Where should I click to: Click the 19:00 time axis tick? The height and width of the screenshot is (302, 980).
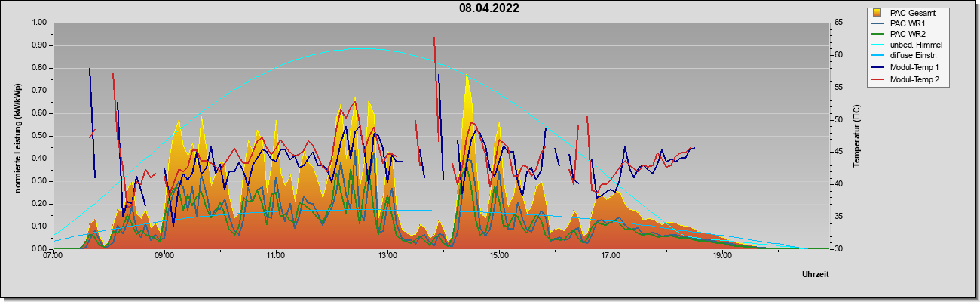pos(722,255)
